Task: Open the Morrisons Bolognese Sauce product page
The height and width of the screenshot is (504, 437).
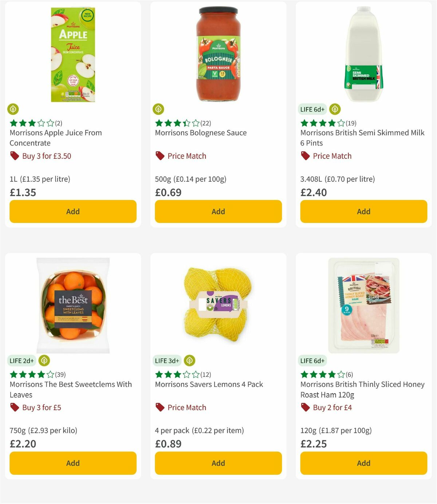Action: (x=201, y=133)
